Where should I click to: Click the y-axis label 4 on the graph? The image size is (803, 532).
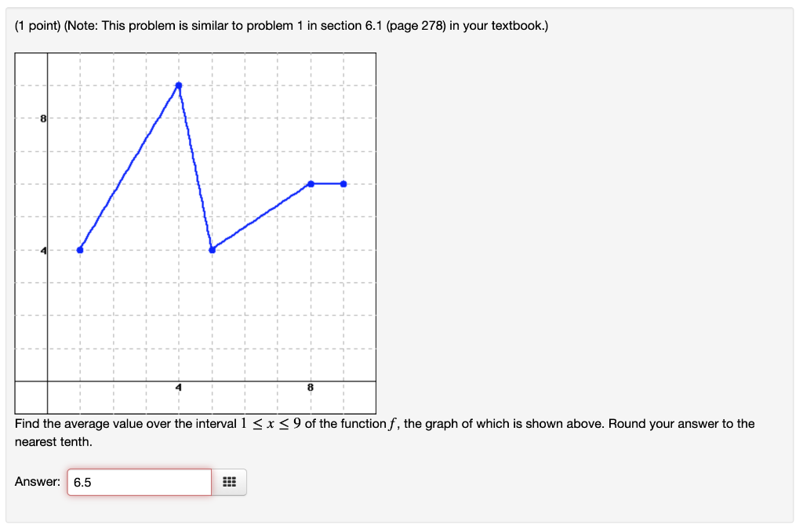[42, 249]
